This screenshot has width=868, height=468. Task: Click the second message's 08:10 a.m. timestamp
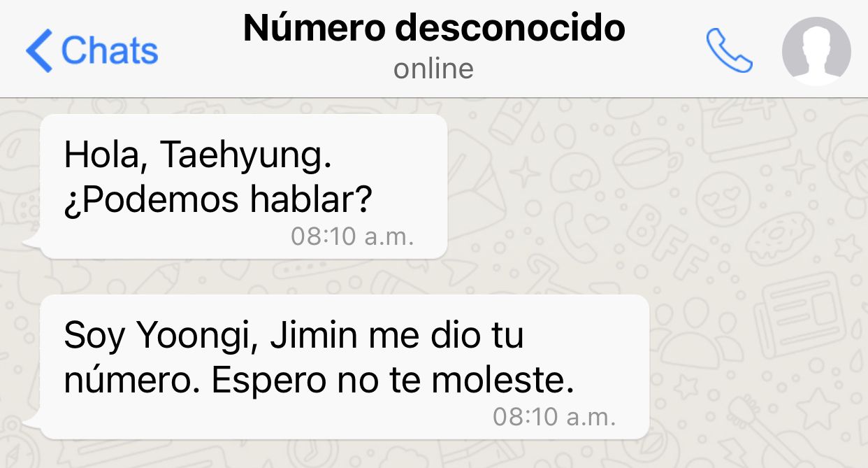(x=554, y=417)
